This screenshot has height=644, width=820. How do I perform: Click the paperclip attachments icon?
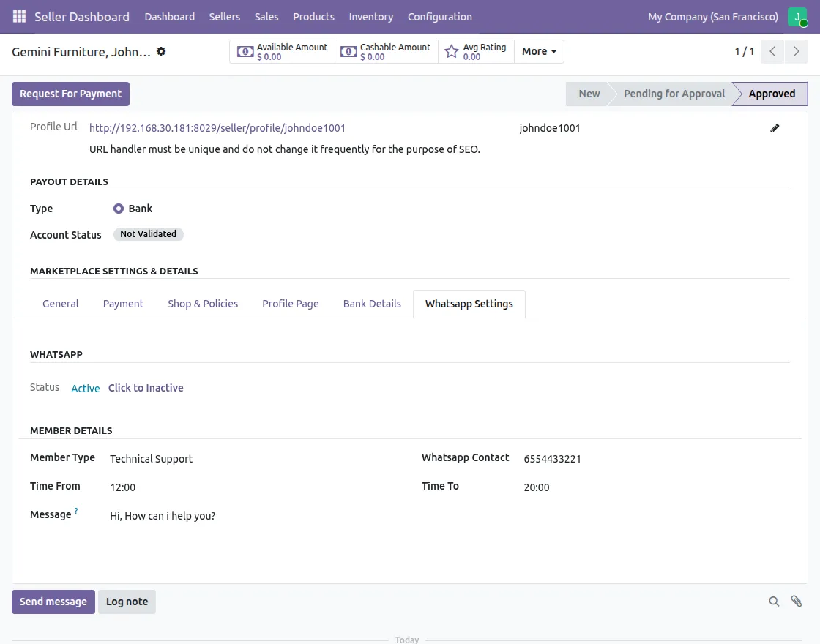coord(797,602)
